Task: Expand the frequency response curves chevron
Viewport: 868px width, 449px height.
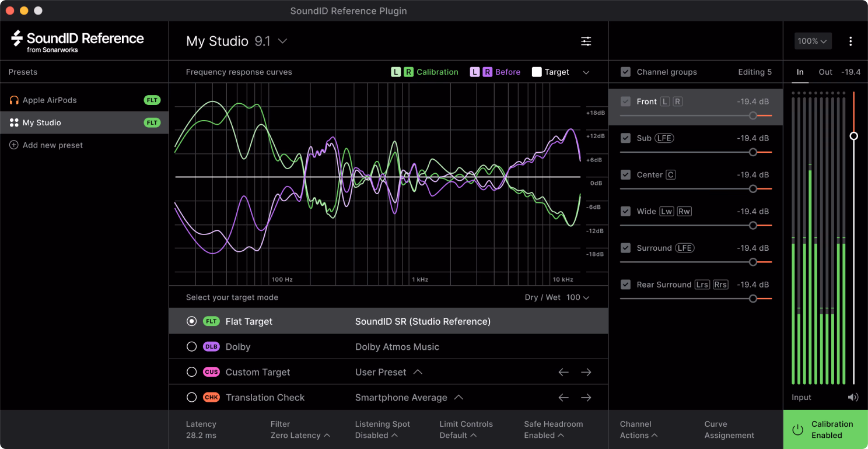Action: 586,72
